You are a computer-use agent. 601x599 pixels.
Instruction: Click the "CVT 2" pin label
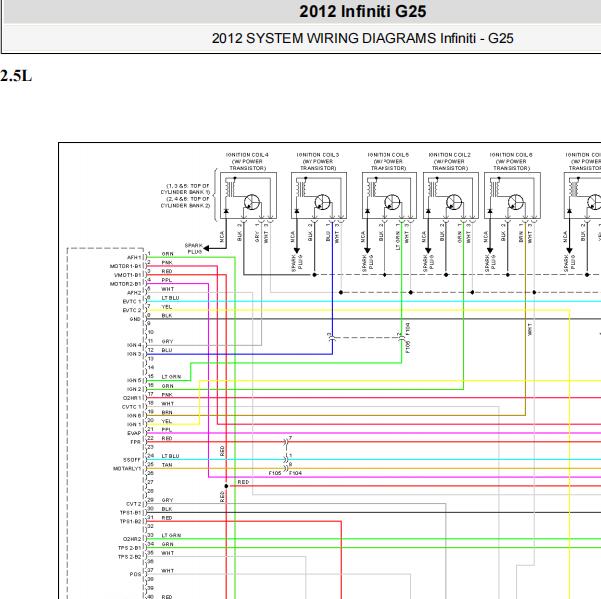click(134, 504)
